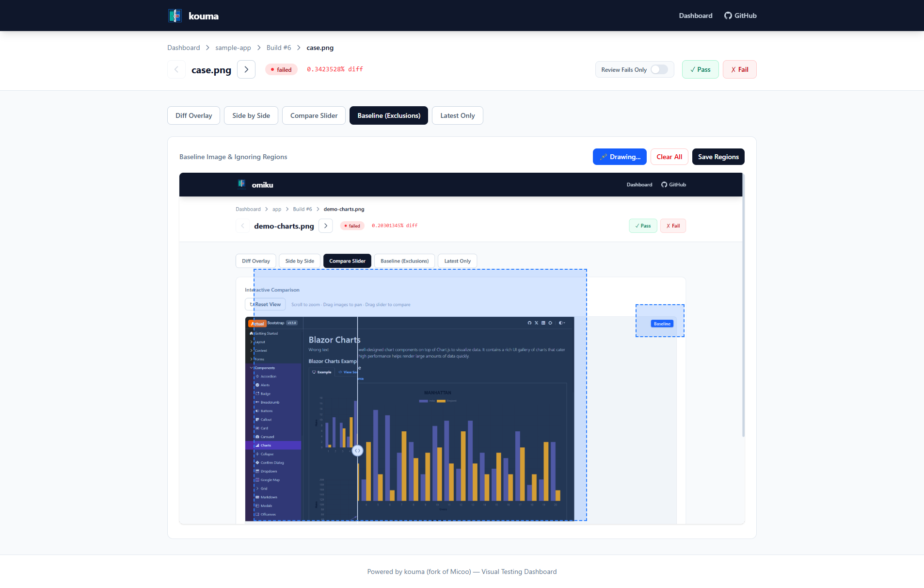Toggle the Review Fails Only switch
Image resolution: width=924 pixels, height=588 pixels.
(x=659, y=69)
